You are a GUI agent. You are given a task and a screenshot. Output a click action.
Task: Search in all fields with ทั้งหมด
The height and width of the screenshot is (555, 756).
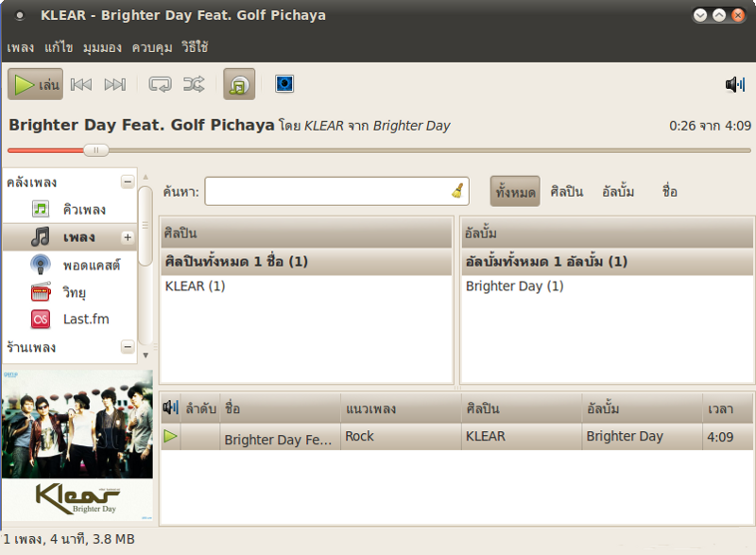pos(515,191)
